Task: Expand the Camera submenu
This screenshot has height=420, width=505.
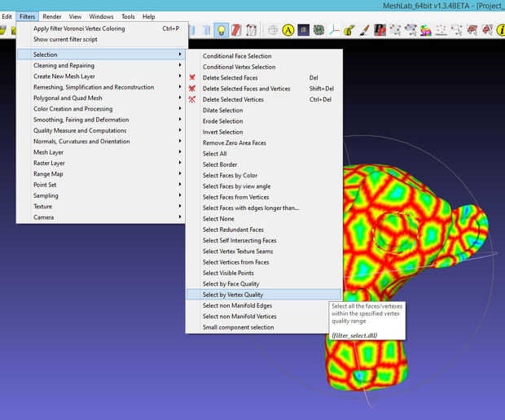Action: [101, 217]
